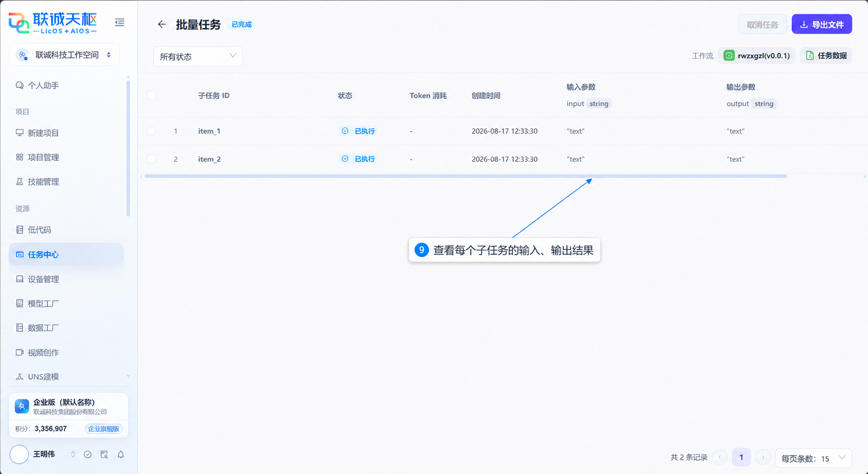Click the 设备管理 laptop icon
This screenshot has width=868, height=474.
tap(19, 279)
